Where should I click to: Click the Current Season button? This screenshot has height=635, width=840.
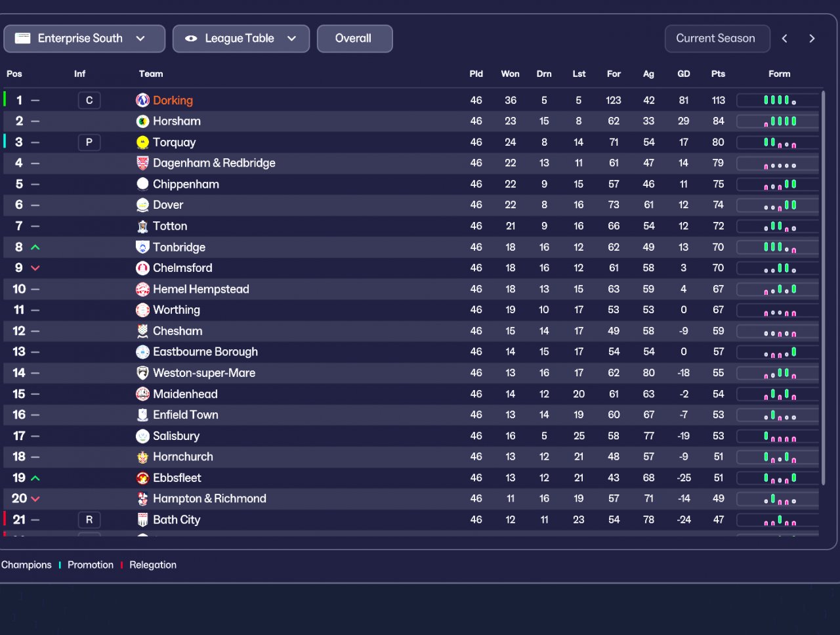pyautogui.click(x=715, y=39)
